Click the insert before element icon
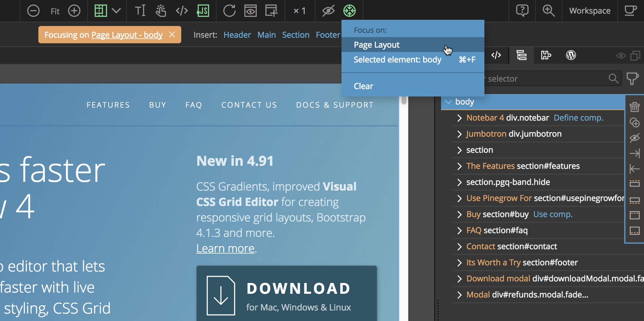The height and width of the screenshot is (321, 644). click(634, 184)
